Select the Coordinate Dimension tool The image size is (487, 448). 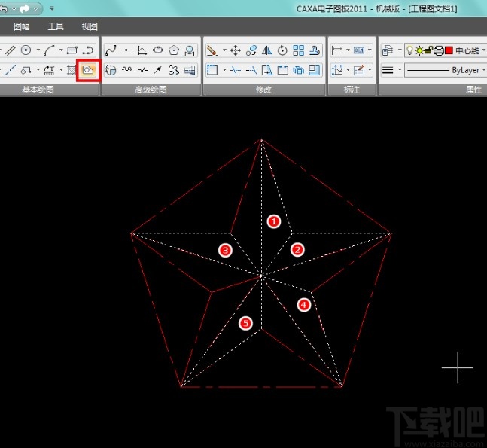point(337,70)
